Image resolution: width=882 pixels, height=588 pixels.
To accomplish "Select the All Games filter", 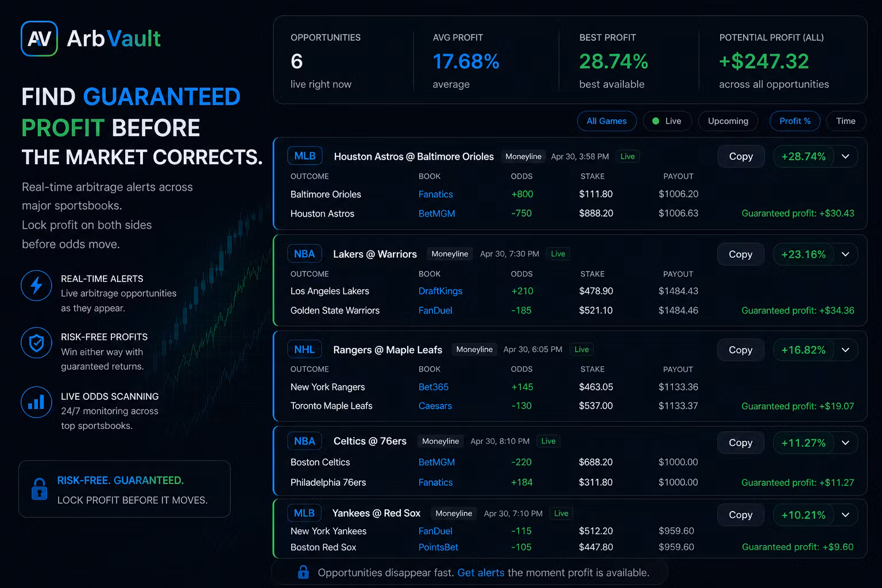I will click(x=606, y=121).
